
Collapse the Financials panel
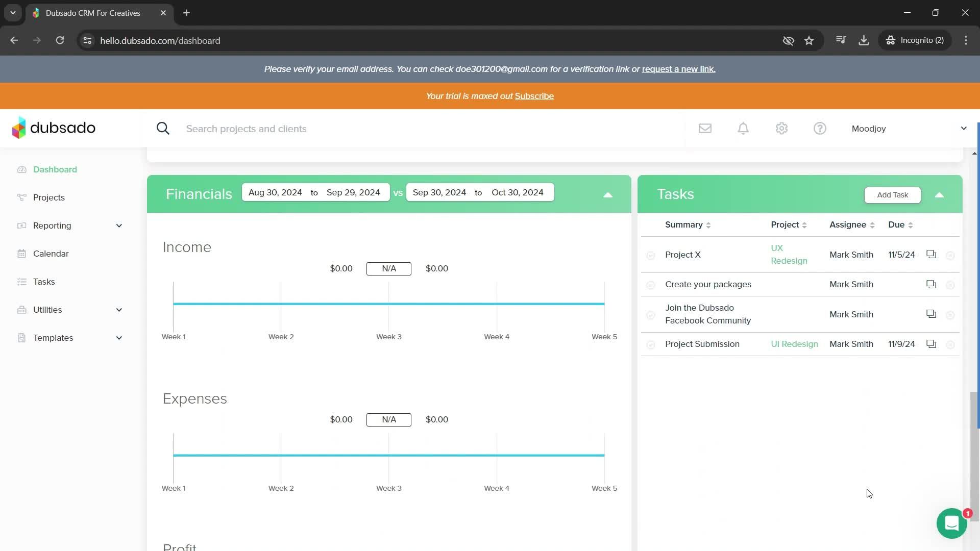point(607,195)
